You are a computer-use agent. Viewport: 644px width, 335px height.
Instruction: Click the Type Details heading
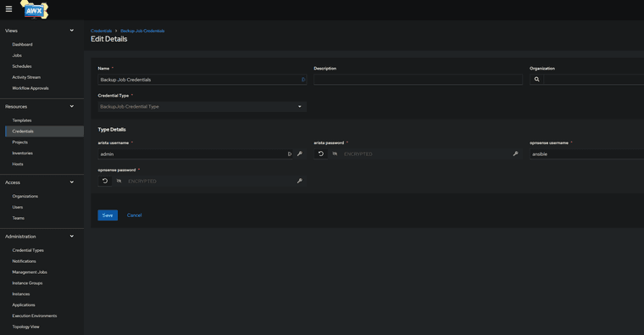[x=112, y=130]
